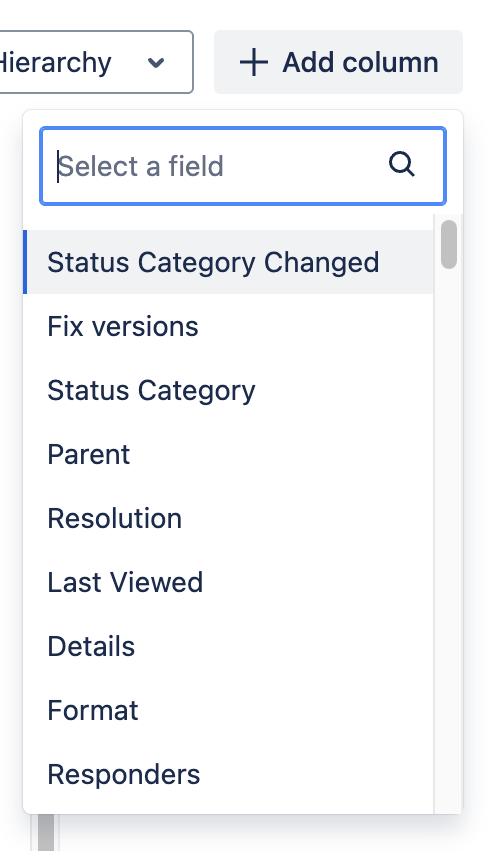Image resolution: width=493 pixels, height=851 pixels.
Task: Open the Hierarchy combo box label
Action: coord(55,62)
